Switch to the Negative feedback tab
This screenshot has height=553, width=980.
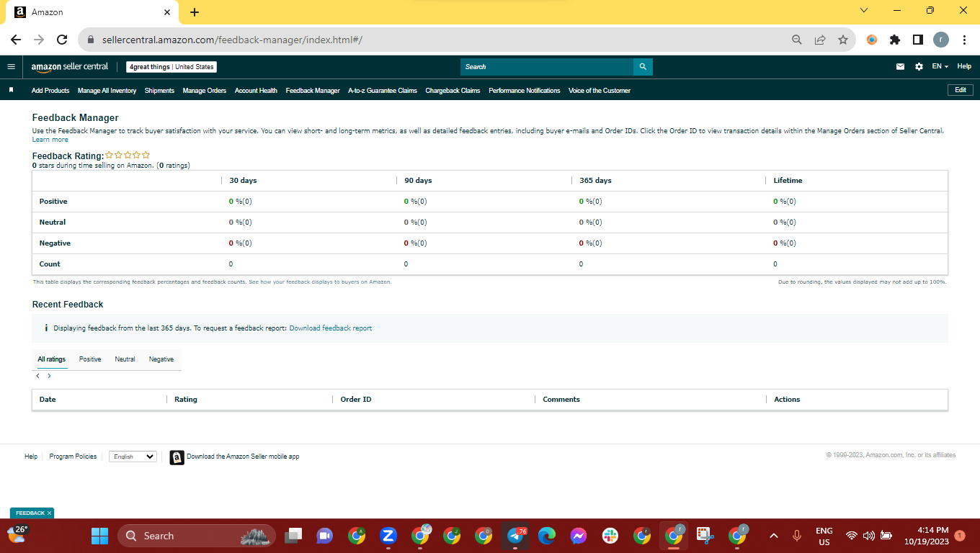coord(161,359)
